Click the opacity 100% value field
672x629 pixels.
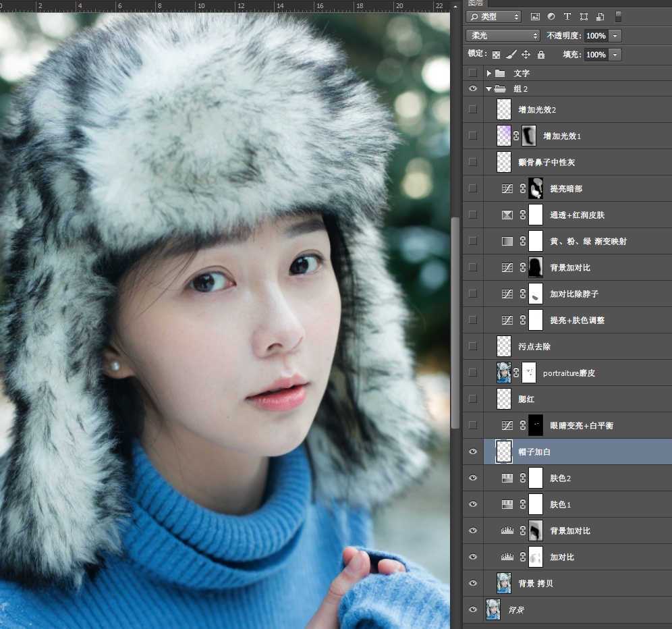596,36
